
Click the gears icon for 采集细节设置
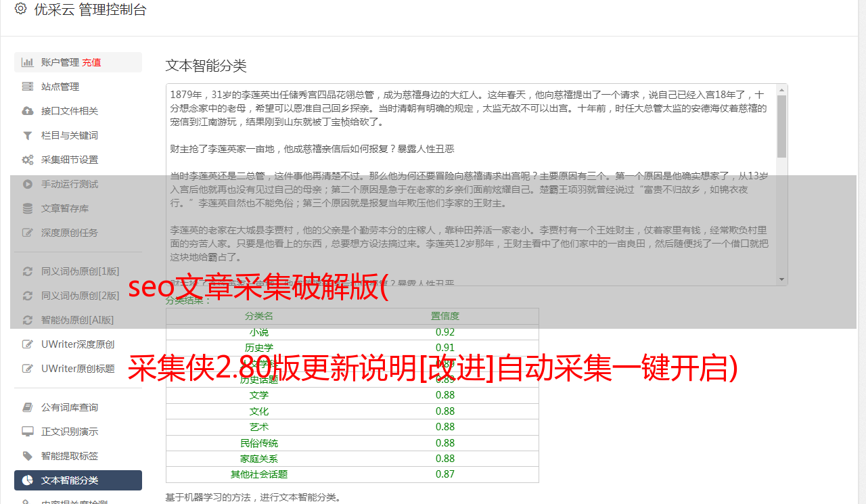point(28,160)
